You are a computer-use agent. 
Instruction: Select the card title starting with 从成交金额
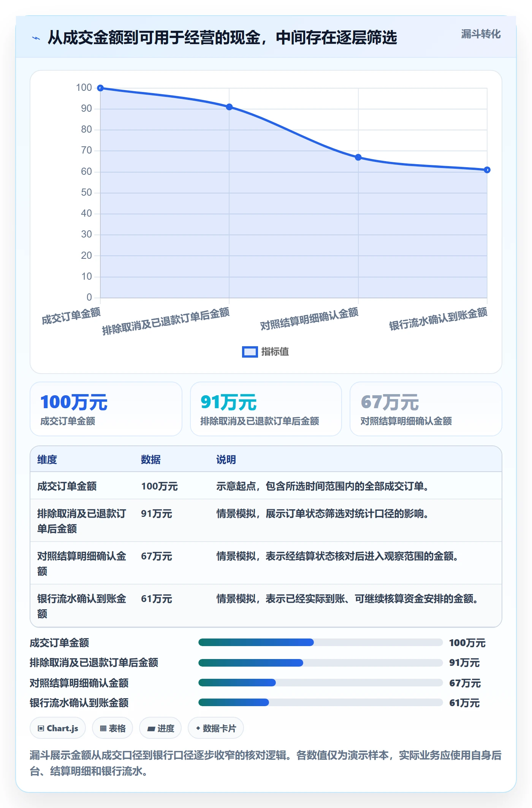(222, 38)
